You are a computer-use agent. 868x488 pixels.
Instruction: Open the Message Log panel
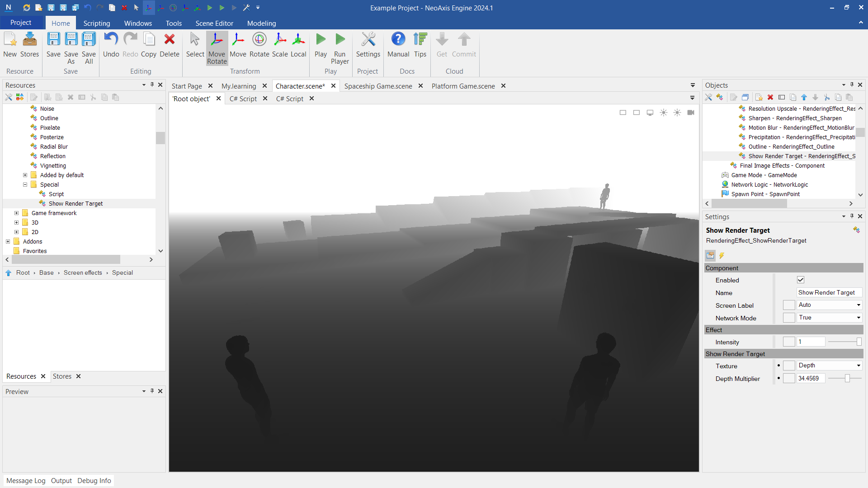coord(26,480)
